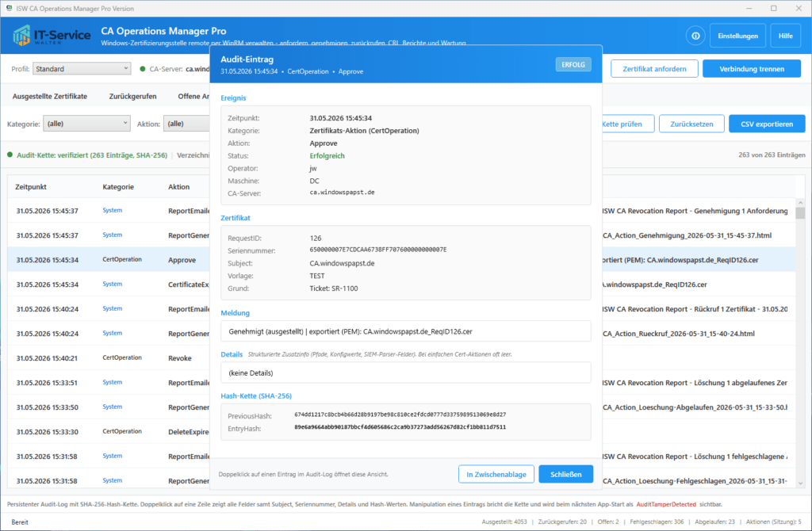Click CA_Action_Rueckruf html file message

679,334
